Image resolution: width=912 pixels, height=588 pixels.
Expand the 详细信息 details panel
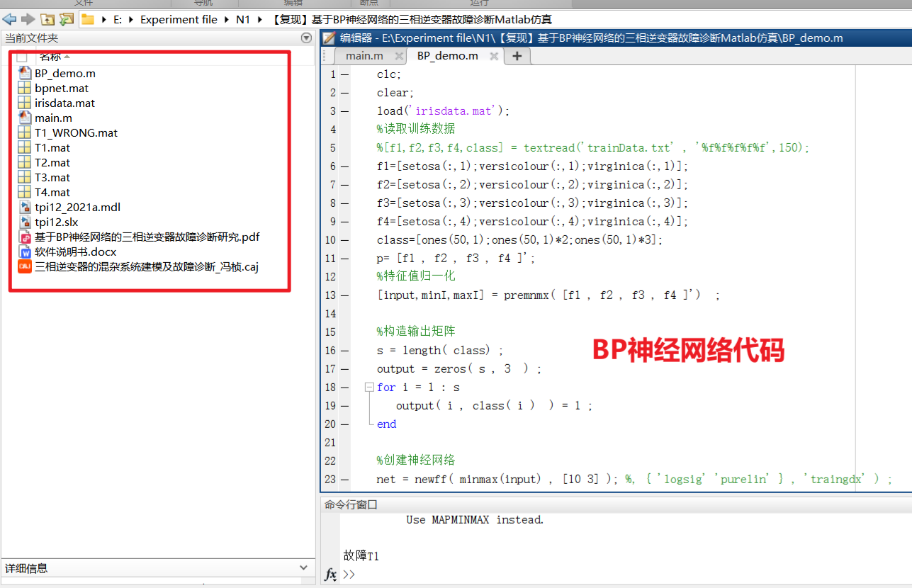pyautogui.click(x=304, y=567)
